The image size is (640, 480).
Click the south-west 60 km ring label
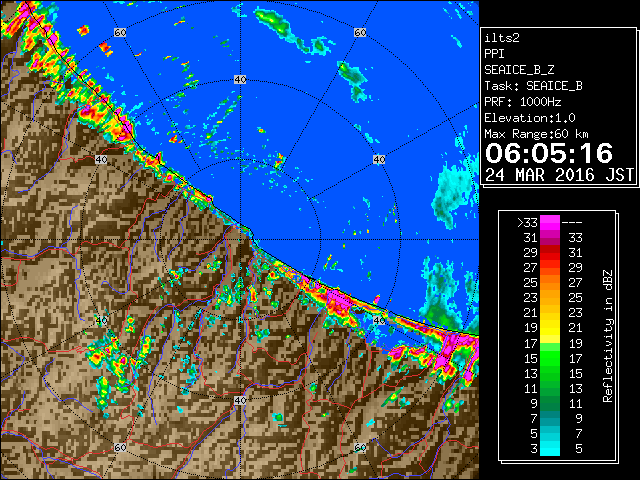pyautogui.click(x=120, y=447)
